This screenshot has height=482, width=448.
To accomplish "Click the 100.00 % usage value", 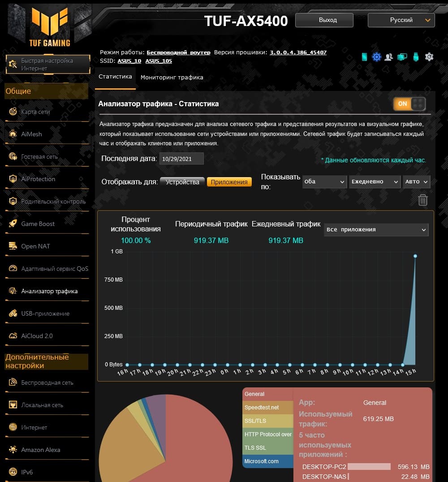I will click(x=136, y=241).
